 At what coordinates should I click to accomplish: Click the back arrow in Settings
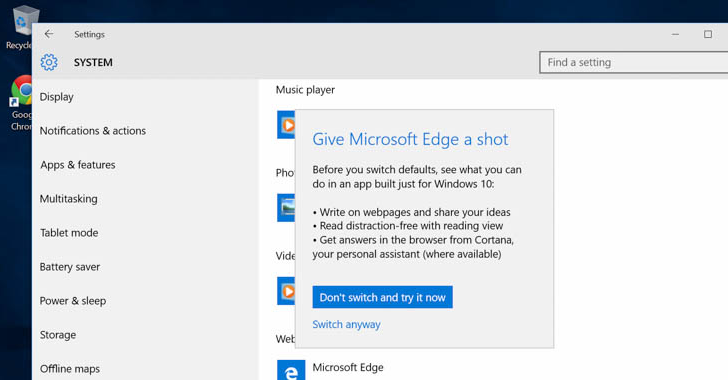(x=49, y=34)
